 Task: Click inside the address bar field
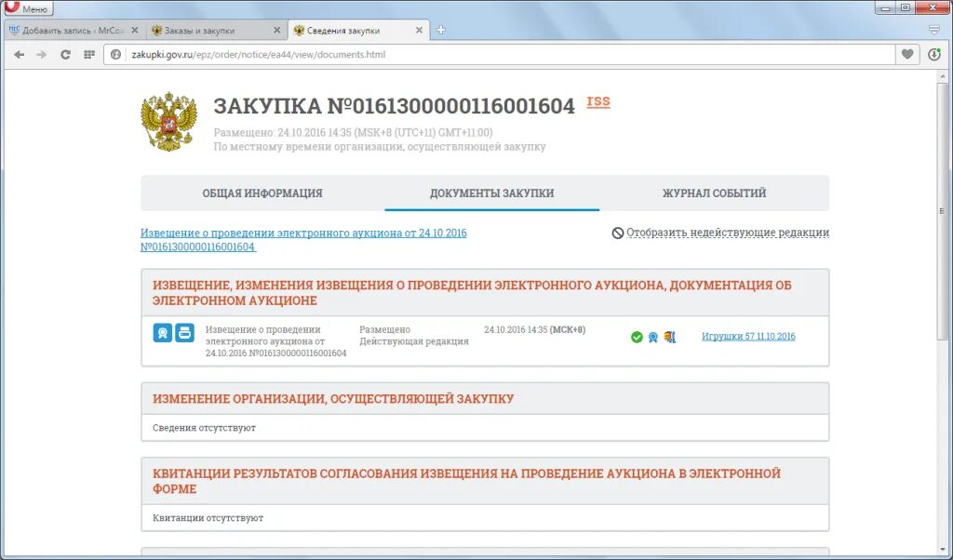372,55
